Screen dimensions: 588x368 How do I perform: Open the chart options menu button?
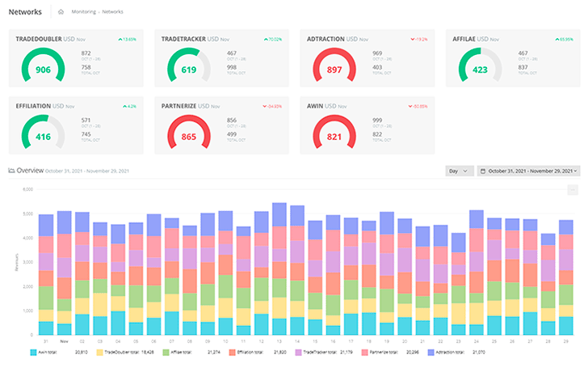(572, 190)
